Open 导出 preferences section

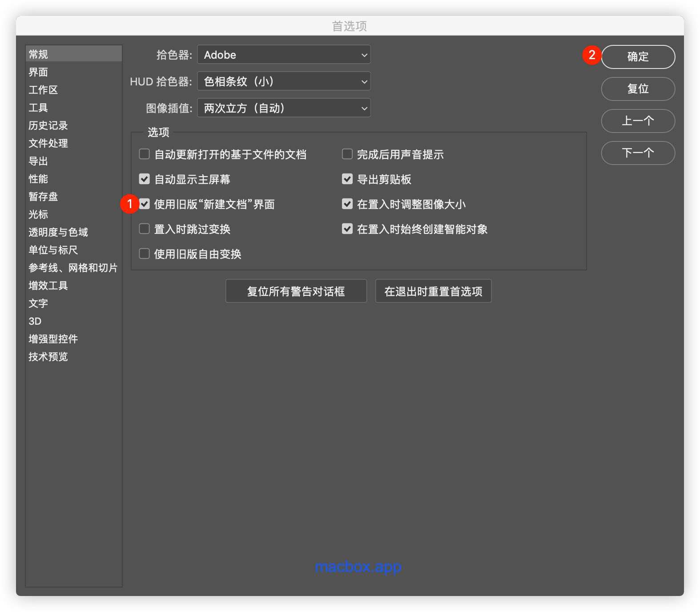click(74, 161)
